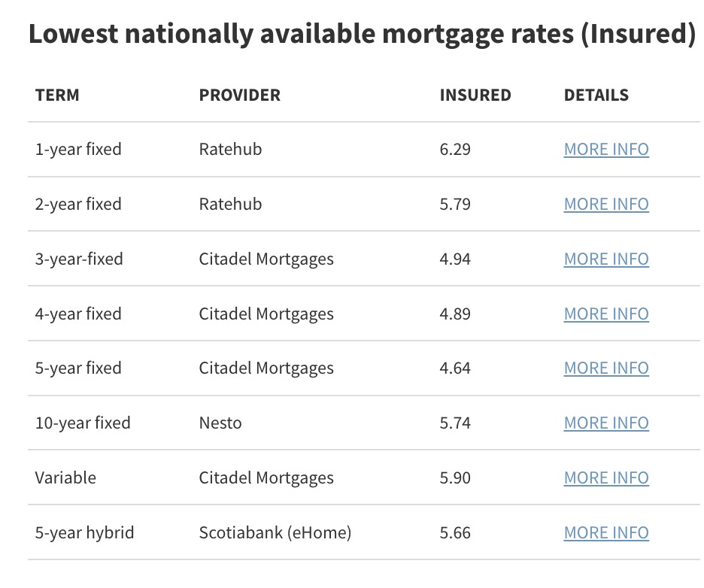704x588 pixels.
Task: View MORE INFO for 5-year hybrid
Action: (605, 533)
